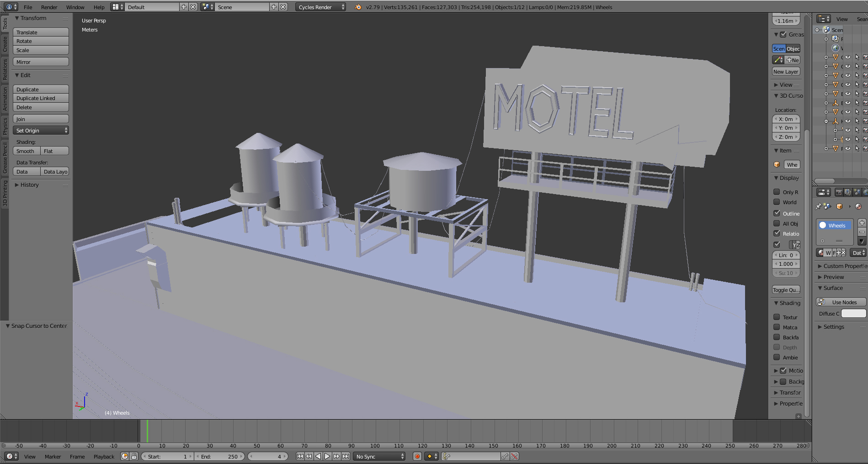
Task: Click the play animation forward button
Action: pyautogui.click(x=327, y=456)
